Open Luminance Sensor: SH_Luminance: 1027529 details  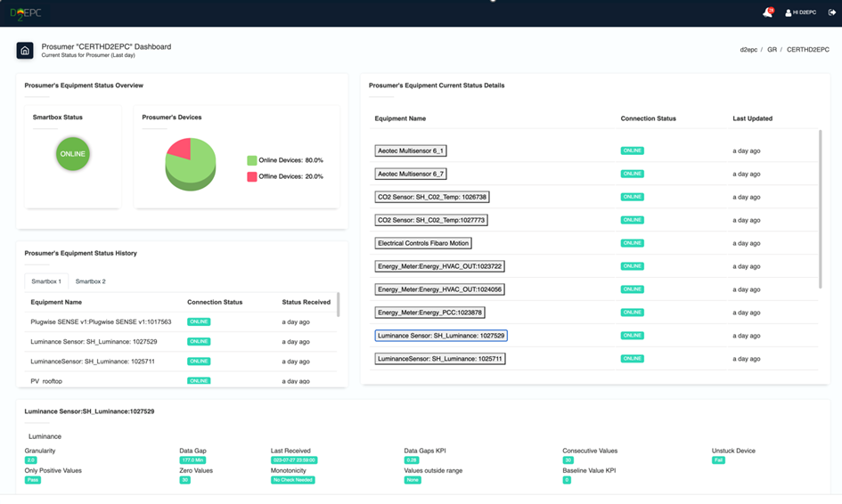tap(441, 336)
